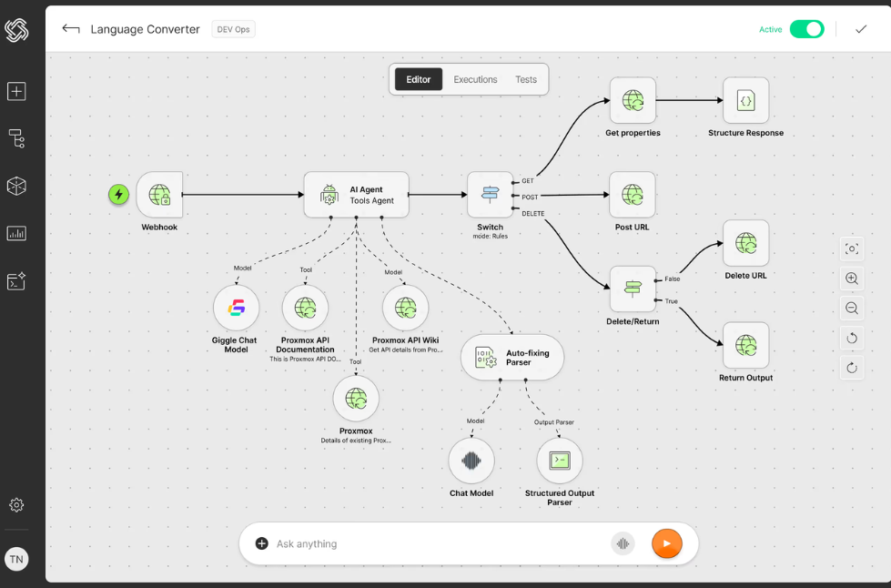Click the TN user avatar

point(16,559)
